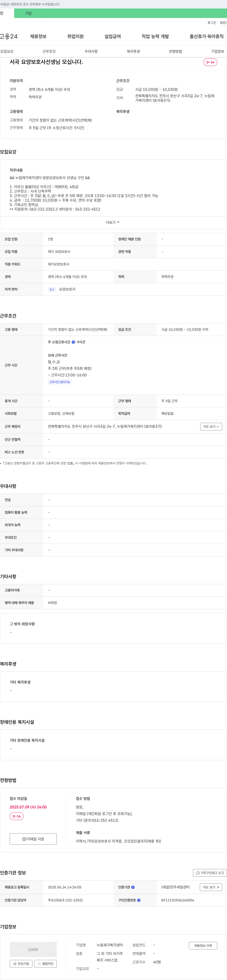Viewport: 227px width, 980px height.
Task: Open 채용정보 이력 for the company
Action: tap(203, 945)
